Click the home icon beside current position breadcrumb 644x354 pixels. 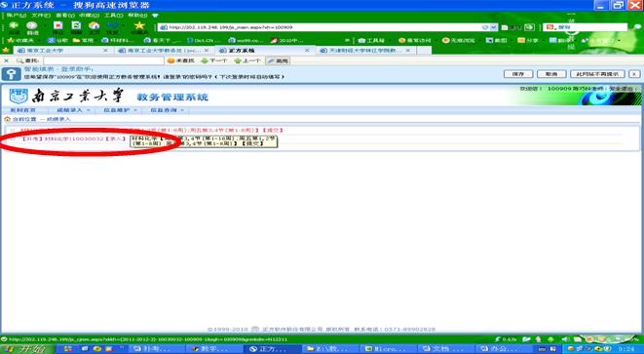(7, 119)
